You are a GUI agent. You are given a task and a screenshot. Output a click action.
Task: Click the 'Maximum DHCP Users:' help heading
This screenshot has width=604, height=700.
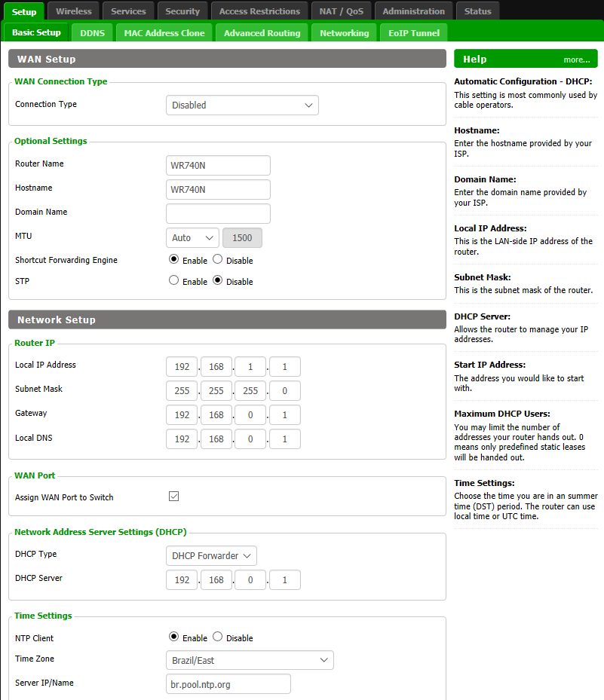tap(502, 414)
